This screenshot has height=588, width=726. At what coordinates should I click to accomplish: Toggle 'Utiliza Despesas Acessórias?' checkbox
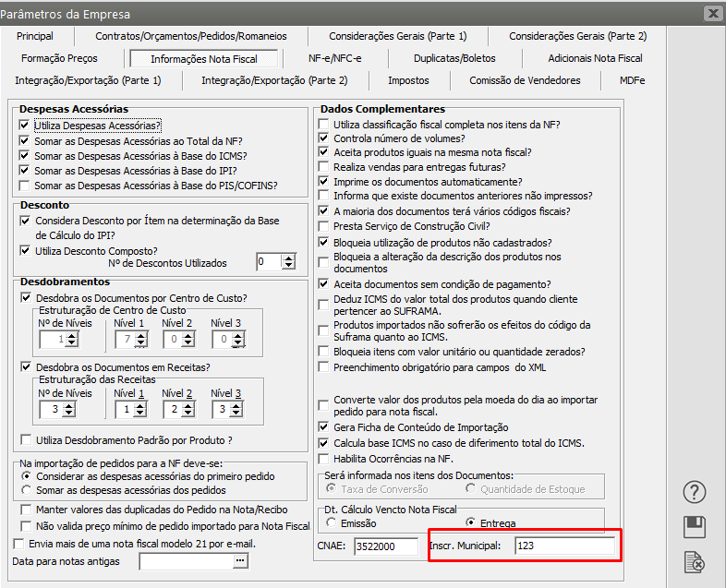pyautogui.click(x=25, y=126)
